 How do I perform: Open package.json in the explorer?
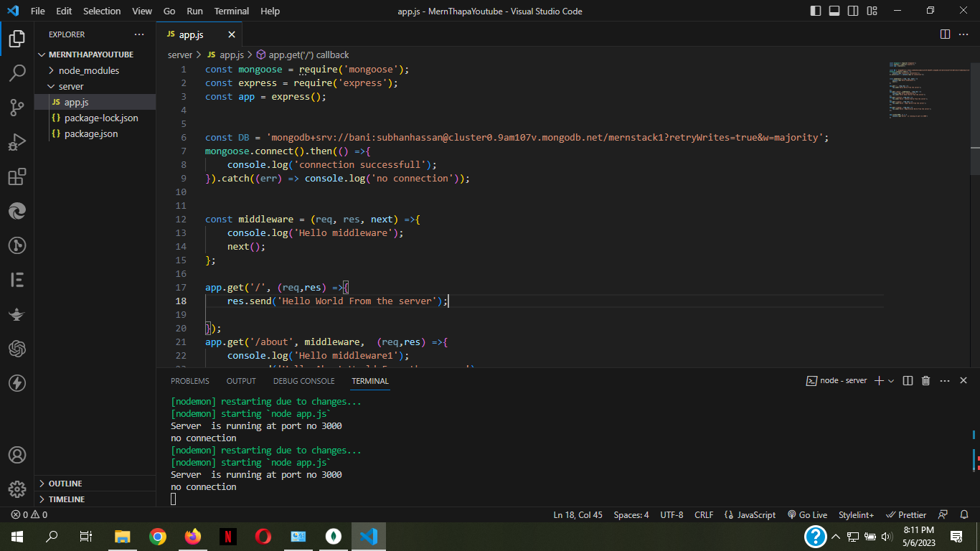tap(90, 133)
